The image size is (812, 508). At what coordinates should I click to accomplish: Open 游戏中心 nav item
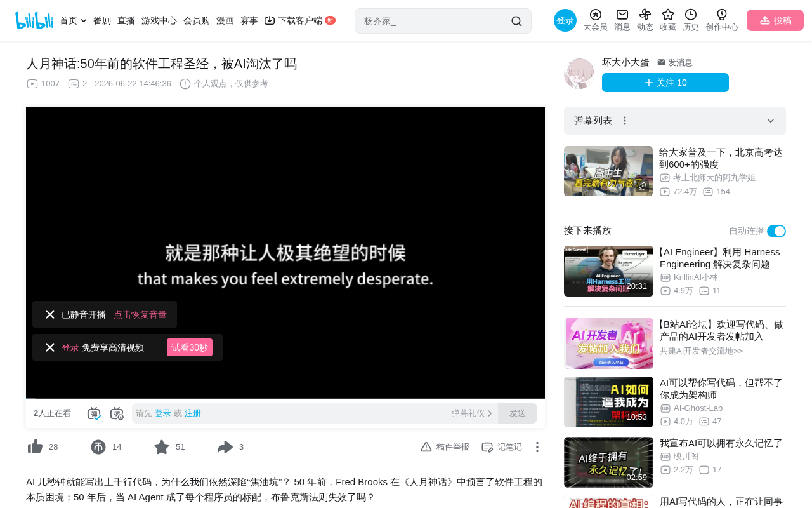pos(159,20)
